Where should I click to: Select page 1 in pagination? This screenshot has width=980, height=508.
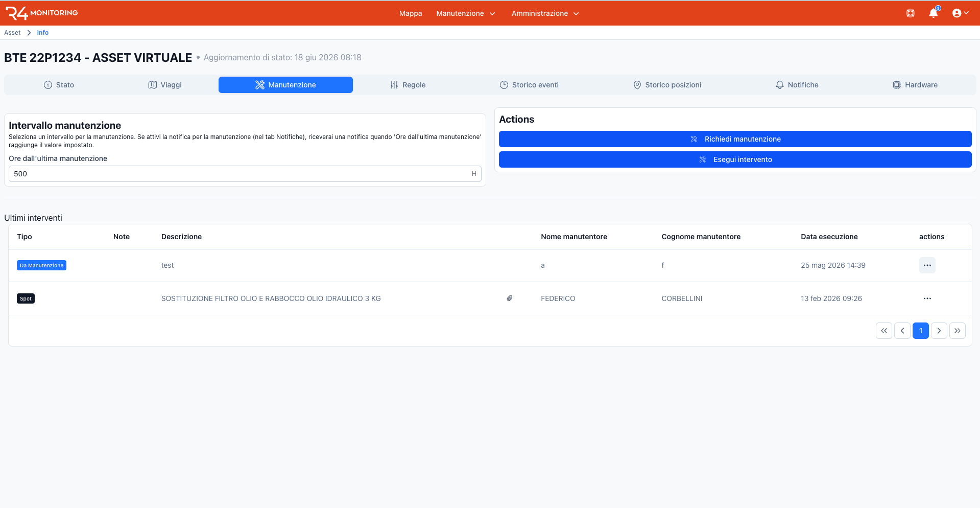click(x=921, y=331)
